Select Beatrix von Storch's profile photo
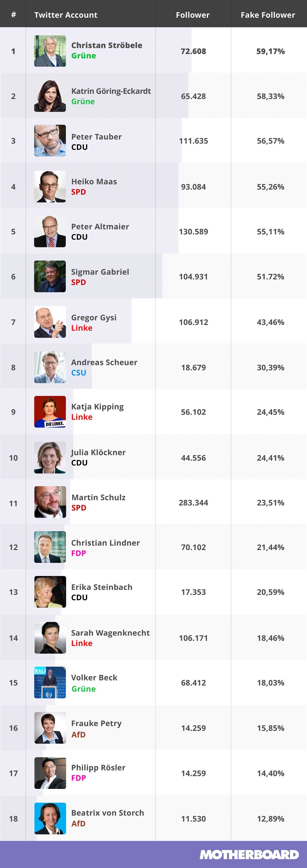The width and height of the screenshot is (307, 868). pyautogui.click(x=50, y=818)
